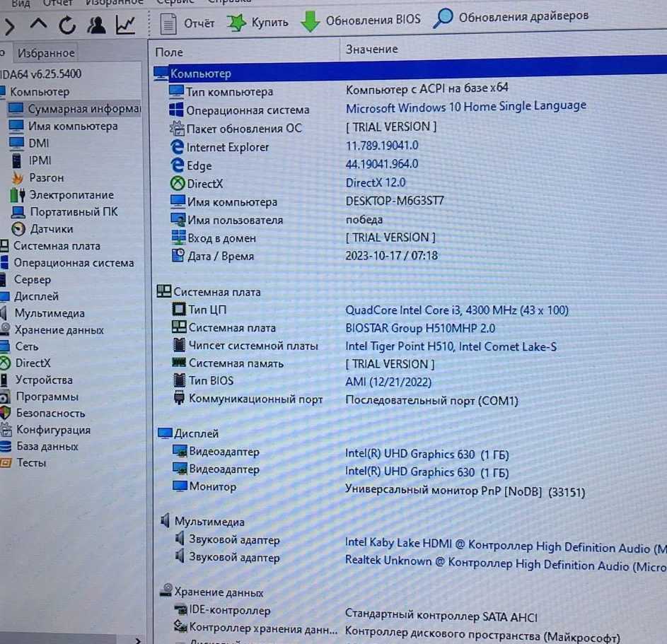667x644 pixels.
Task: Select Безопасность in left tree
Action: coord(43,413)
